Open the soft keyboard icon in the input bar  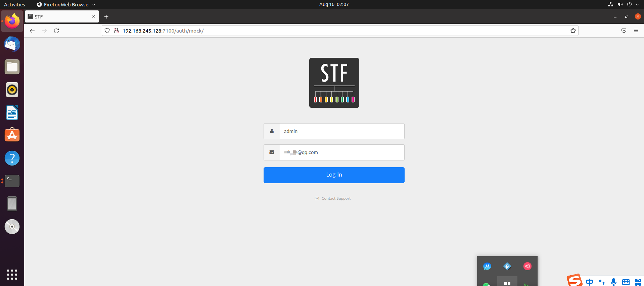coord(626,282)
